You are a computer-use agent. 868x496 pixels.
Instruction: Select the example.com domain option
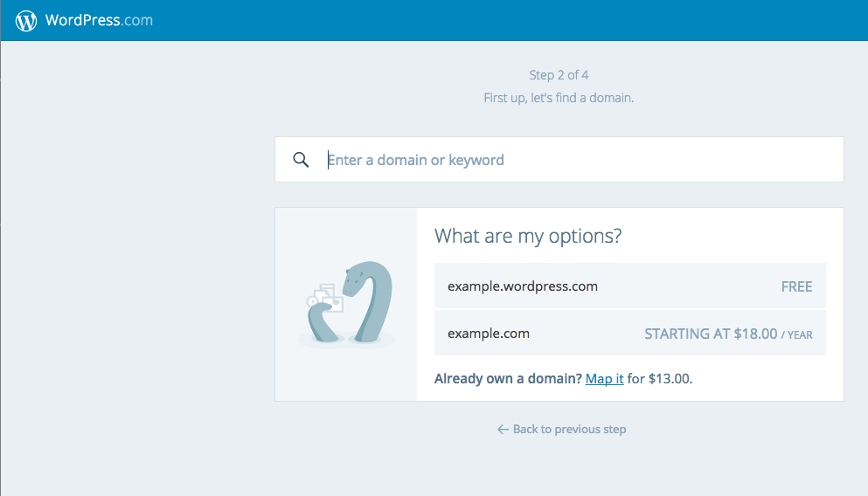pos(630,333)
